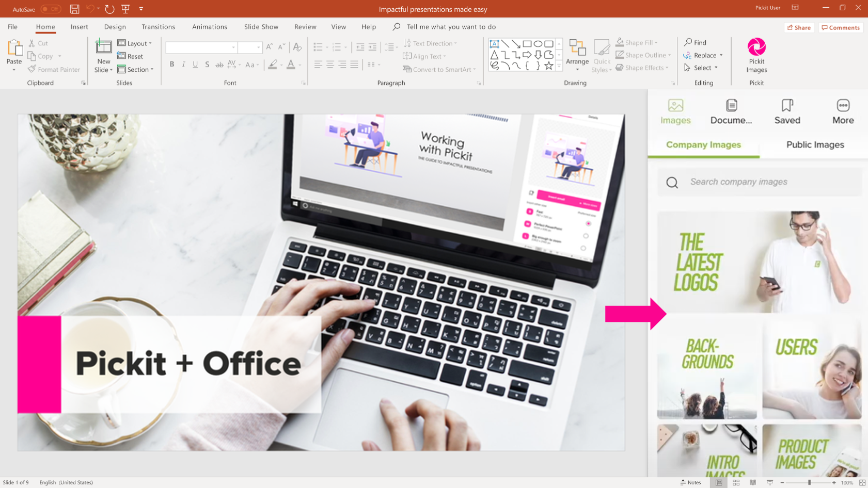Select the oval shape in gallery
This screenshot has height=488, width=868.
(538, 44)
